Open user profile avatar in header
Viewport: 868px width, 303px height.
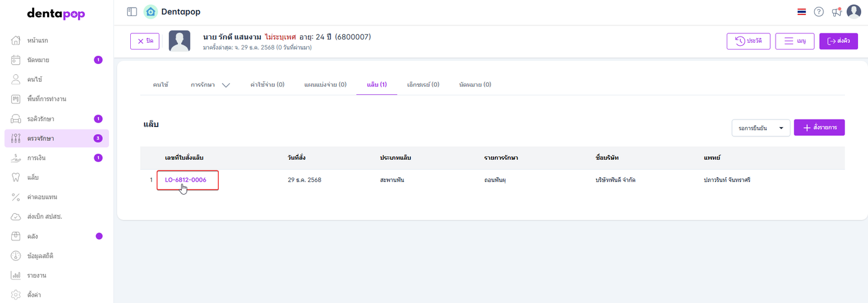(854, 12)
